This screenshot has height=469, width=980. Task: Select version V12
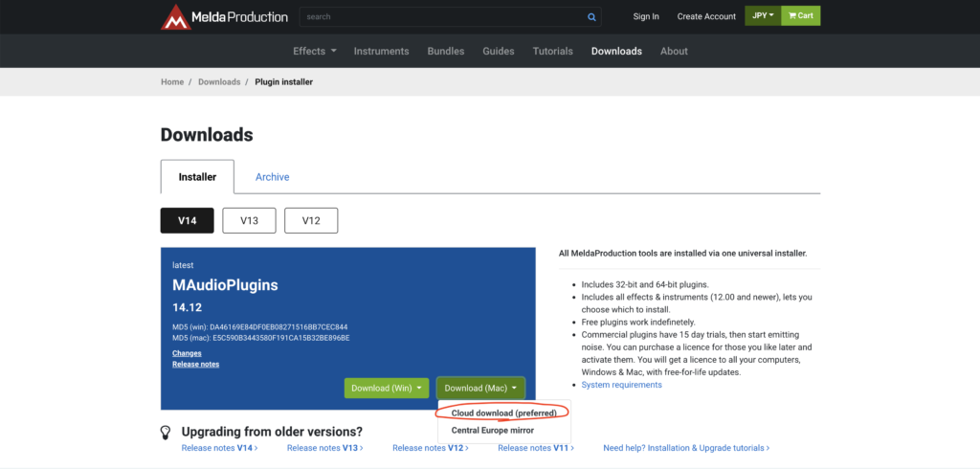311,220
